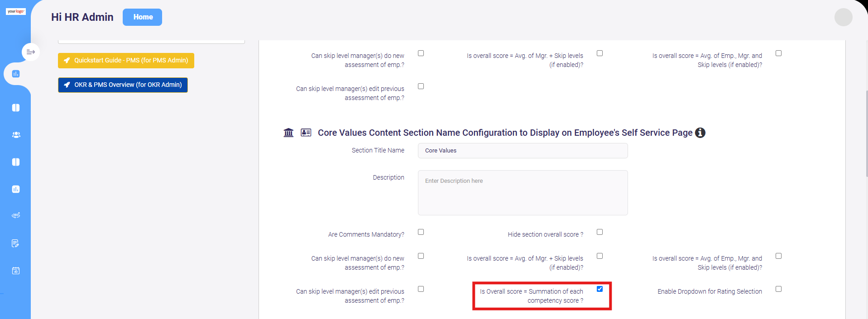This screenshot has height=319, width=868.
Task: Click the bank building icon before Core Values
Action: pyautogui.click(x=288, y=133)
